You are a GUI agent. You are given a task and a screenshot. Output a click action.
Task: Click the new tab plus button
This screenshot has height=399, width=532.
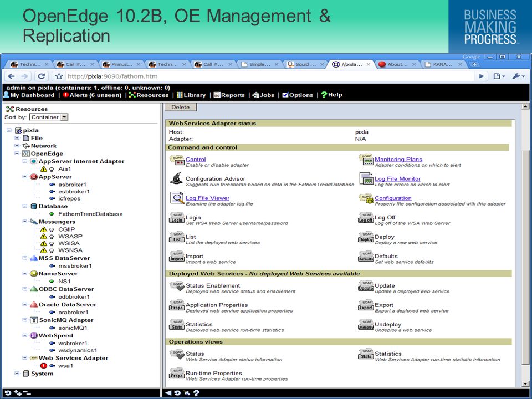(474, 64)
